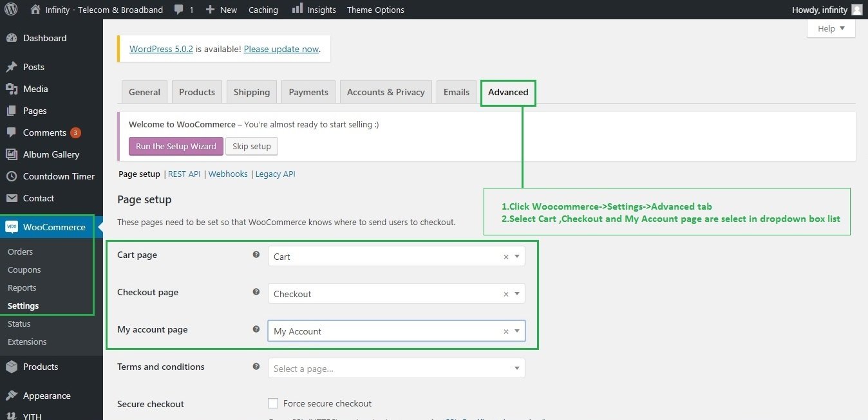Open the WordPress 5.0.2 link
Image resolution: width=868 pixels, height=420 pixels.
[161, 49]
